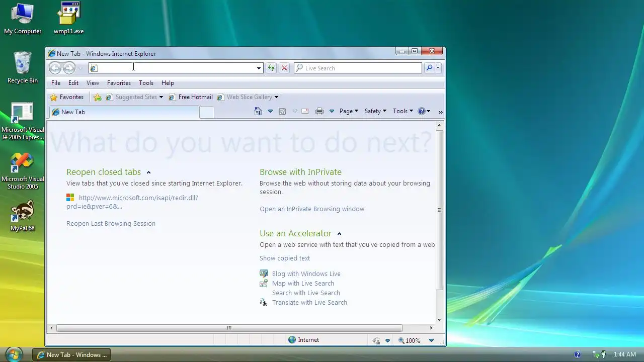The height and width of the screenshot is (362, 644).
Task: Collapse the Reopen closed tabs section
Action: pos(148,172)
